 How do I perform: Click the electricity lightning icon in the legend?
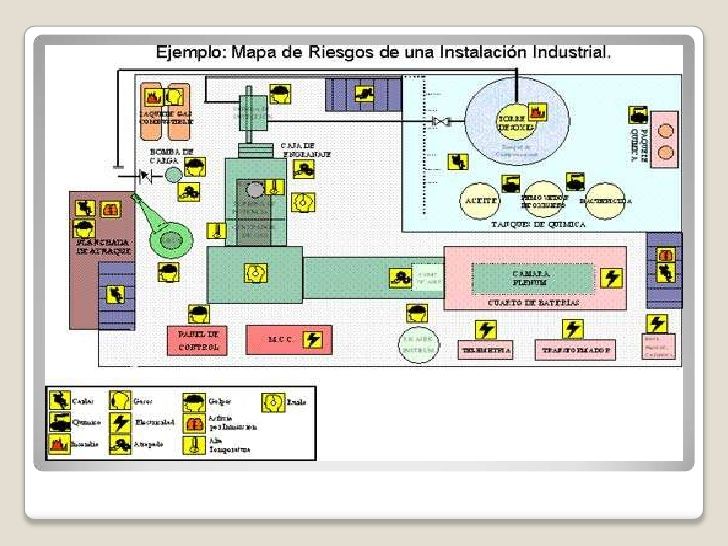(x=120, y=422)
